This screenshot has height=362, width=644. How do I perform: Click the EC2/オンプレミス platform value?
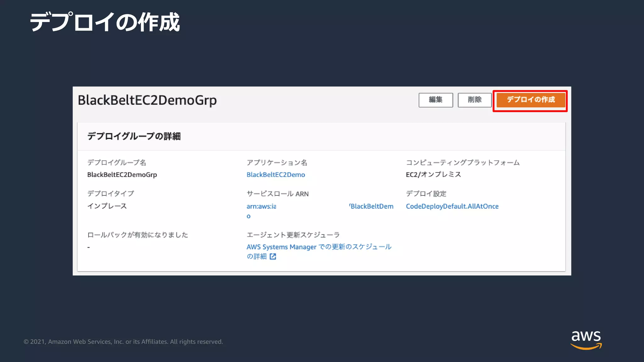(433, 175)
